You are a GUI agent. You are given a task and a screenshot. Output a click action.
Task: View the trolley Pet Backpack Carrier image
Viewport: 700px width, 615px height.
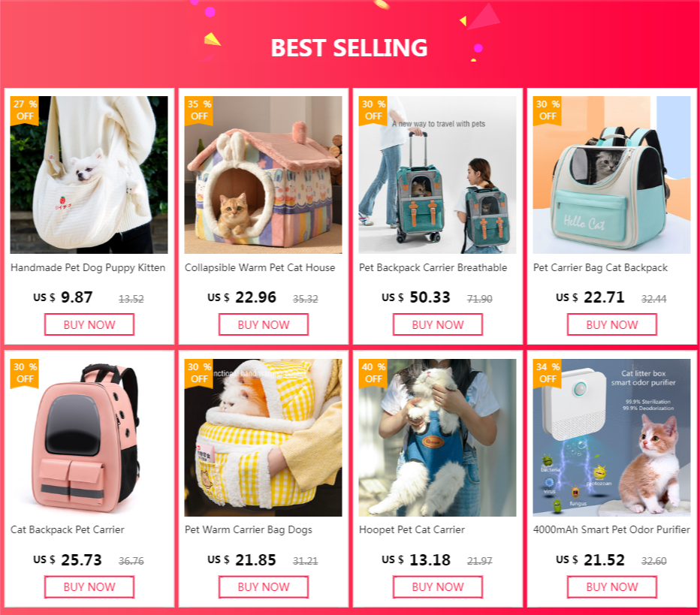[x=437, y=175]
